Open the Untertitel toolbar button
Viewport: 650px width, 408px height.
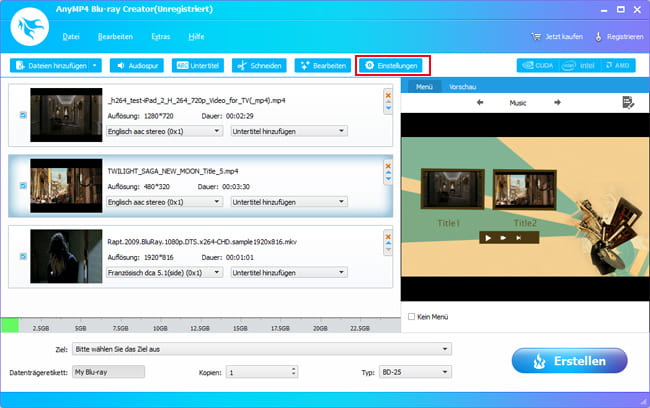coord(198,66)
